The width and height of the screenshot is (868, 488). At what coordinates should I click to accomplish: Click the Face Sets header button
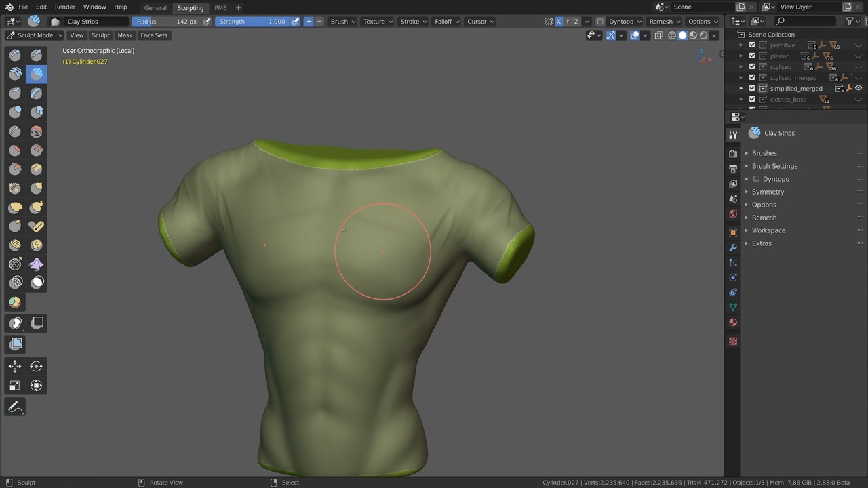154,35
